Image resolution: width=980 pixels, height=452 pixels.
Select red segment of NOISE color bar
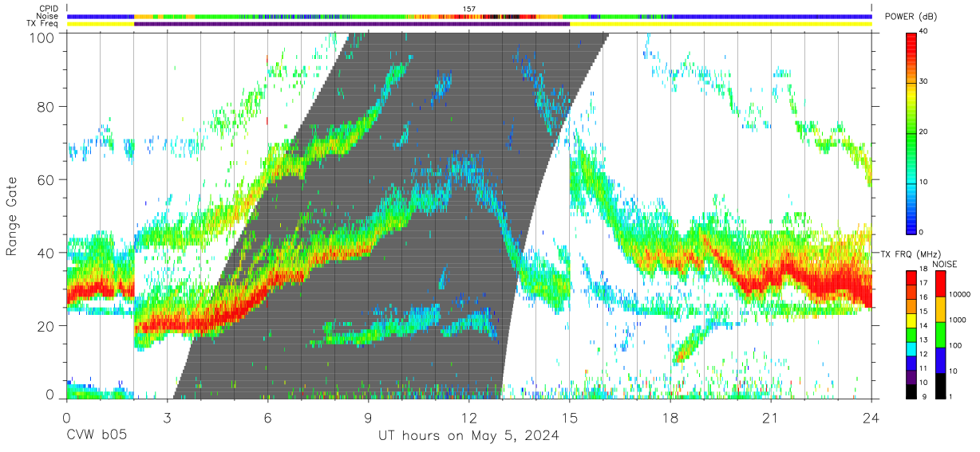tap(939, 283)
